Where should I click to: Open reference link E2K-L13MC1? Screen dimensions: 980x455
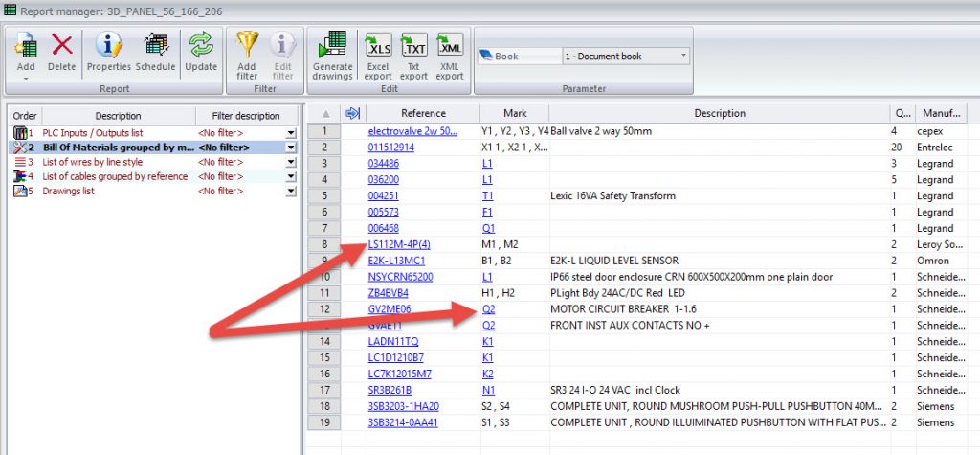click(x=396, y=261)
